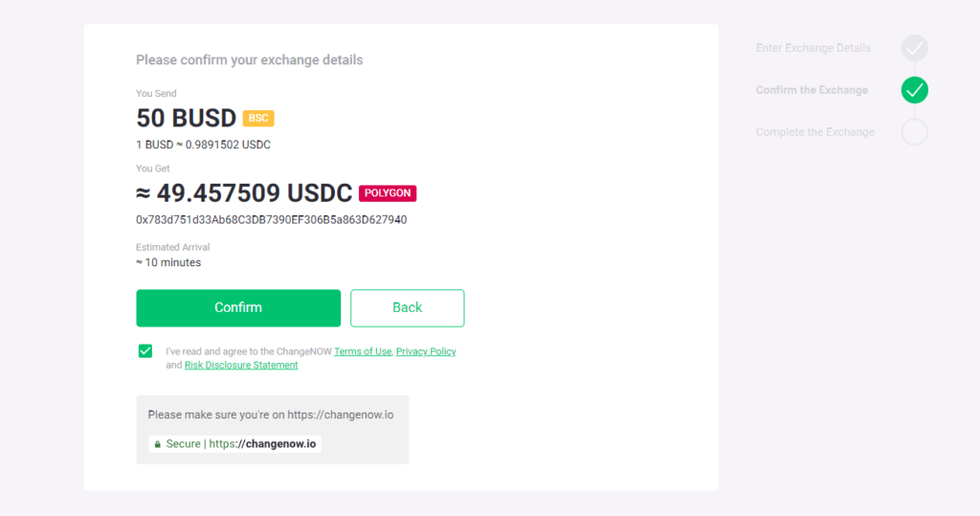
Task: Open the Terms of Use link
Action: [363, 351]
